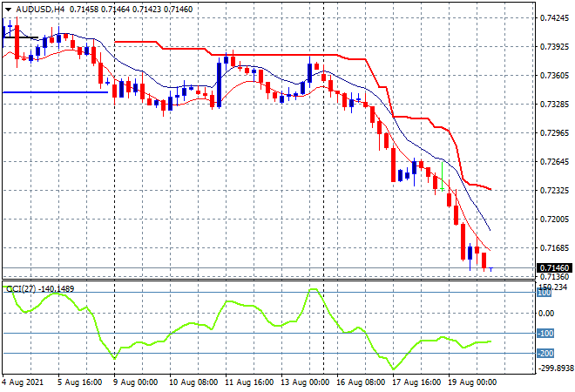Click the CCI 100 level tag
575x392 pixels.
[545, 293]
